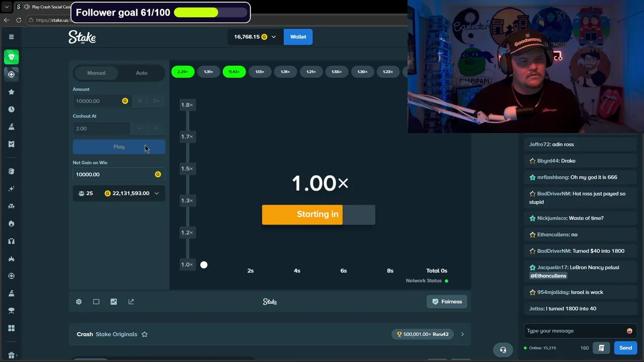Open game settings gear icon
The height and width of the screenshot is (362, 644).
click(x=78, y=302)
